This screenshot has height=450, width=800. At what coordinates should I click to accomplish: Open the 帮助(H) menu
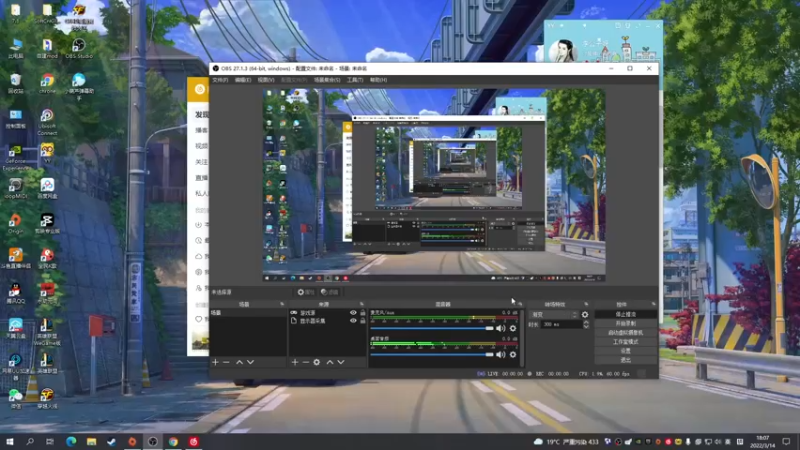[x=378, y=80]
